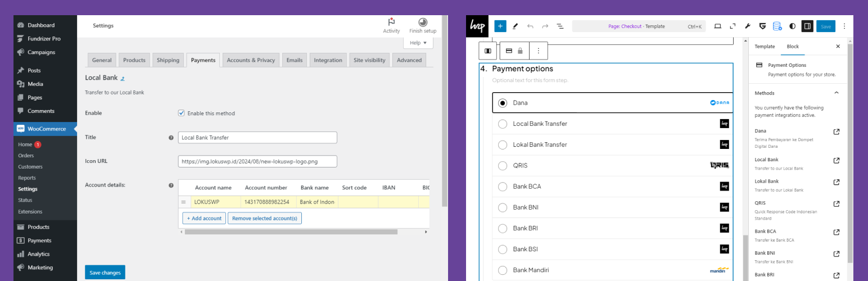Click the Add account button
Image resolution: width=868 pixels, height=281 pixels.
click(x=204, y=218)
